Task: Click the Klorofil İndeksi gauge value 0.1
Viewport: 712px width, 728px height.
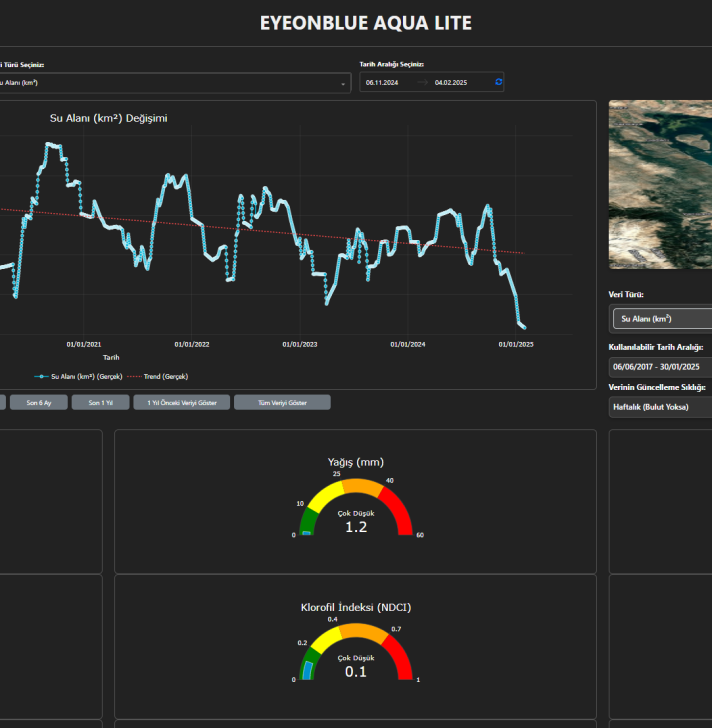Action: pyautogui.click(x=356, y=672)
